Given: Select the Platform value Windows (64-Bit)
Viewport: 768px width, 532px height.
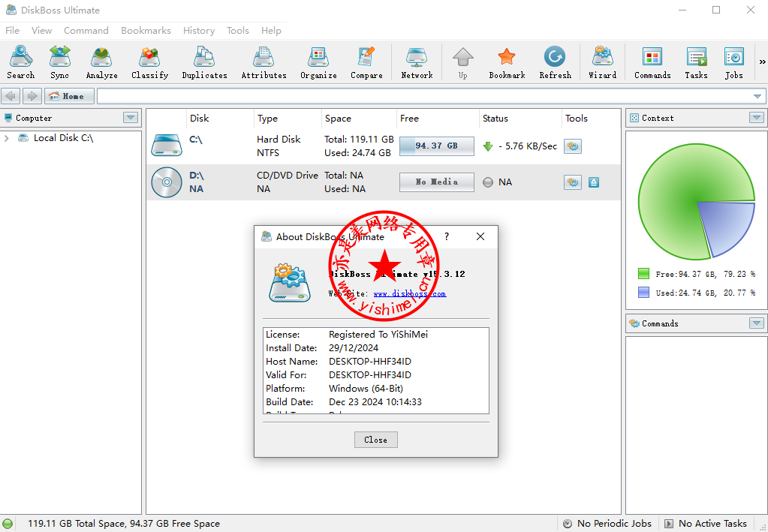Looking at the screenshot, I should [366, 389].
